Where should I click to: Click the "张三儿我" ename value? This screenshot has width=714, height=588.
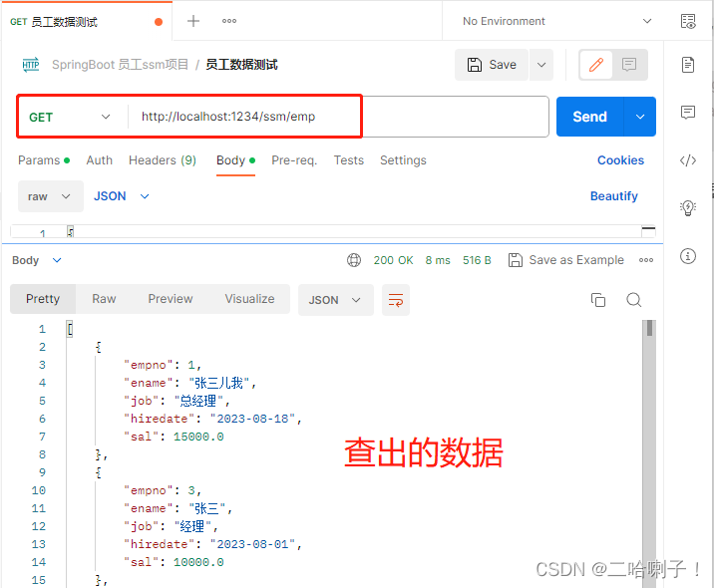coord(219,383)
